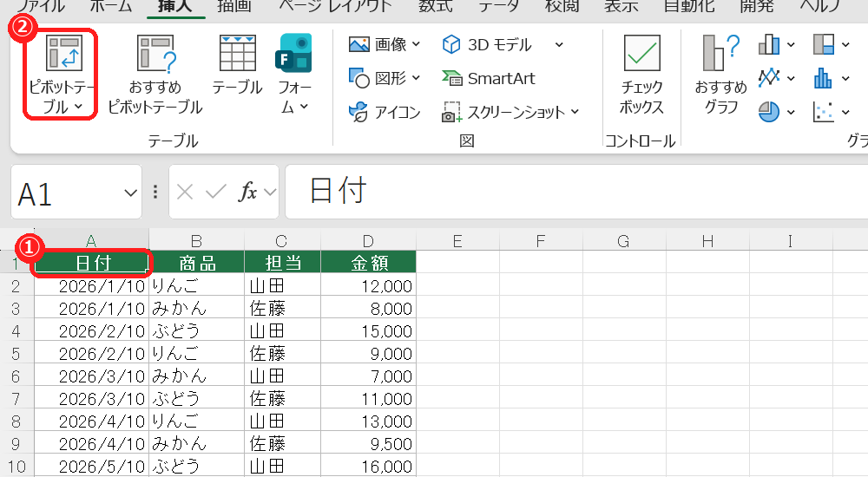Image resolution: width=868 pixels, height=477 pixels.
Task: Select cell with amount 11,000
Action: tap(369, 398)
